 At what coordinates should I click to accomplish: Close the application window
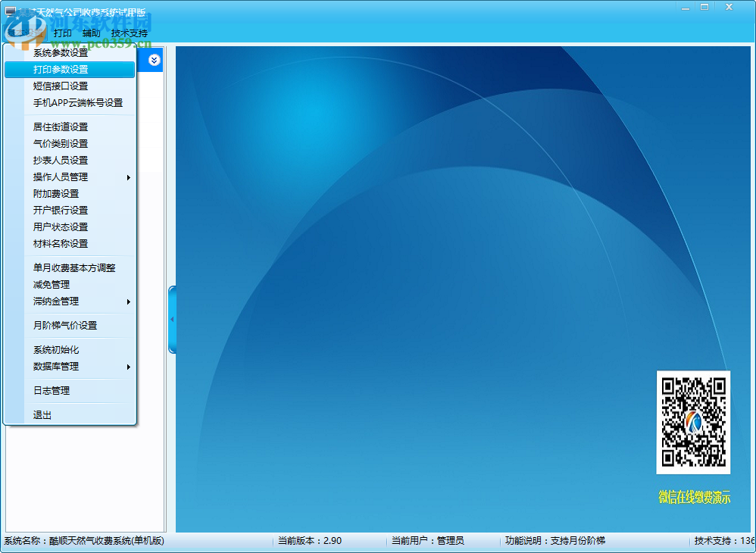[729, 8]
